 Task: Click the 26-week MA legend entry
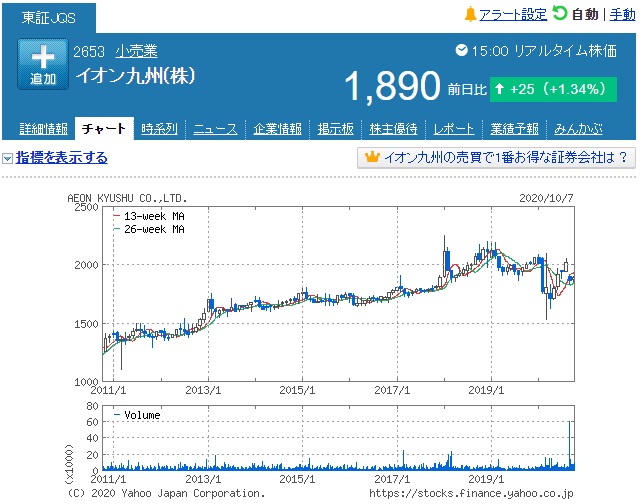pos(149,229)
